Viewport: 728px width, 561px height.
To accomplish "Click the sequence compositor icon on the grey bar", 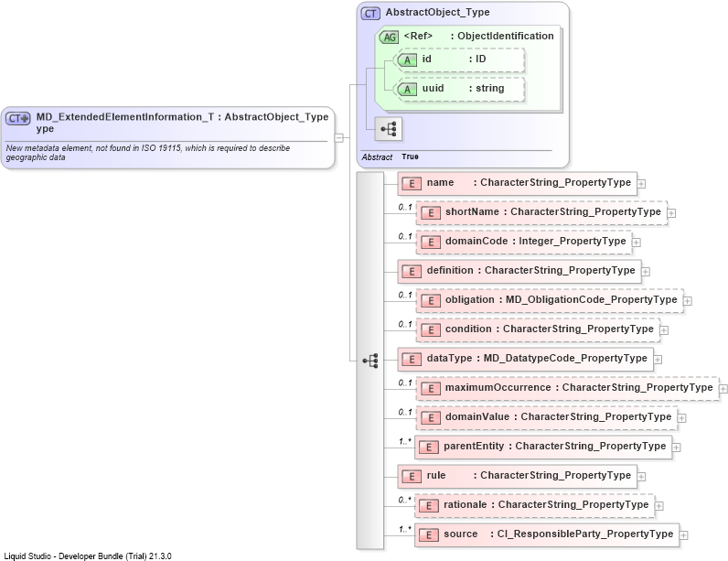I will coord(370,361).
